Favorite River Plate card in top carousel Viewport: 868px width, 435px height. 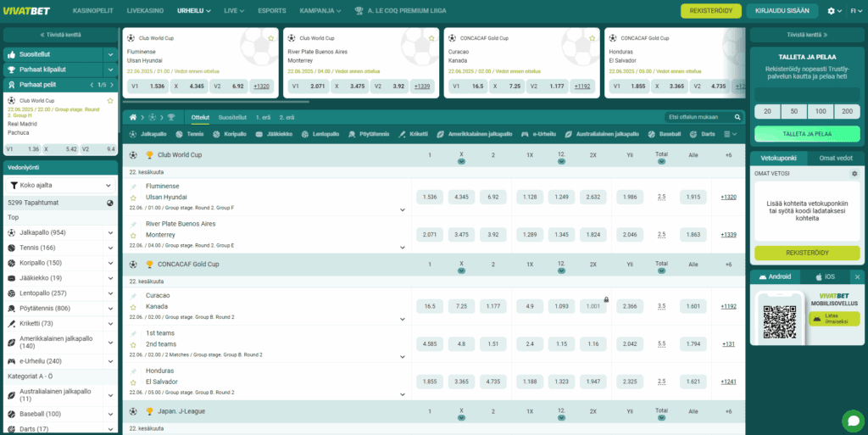coord(431,38)
